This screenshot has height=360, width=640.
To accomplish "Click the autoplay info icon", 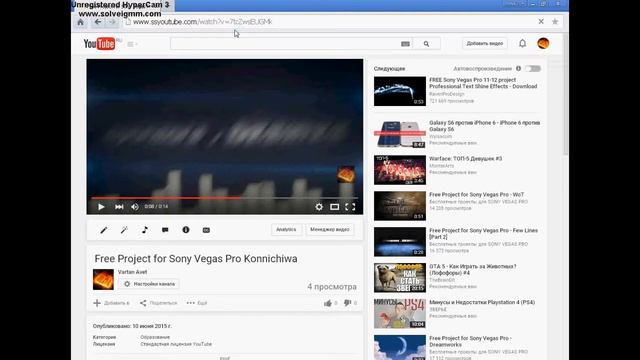I will tap(518, 69).
